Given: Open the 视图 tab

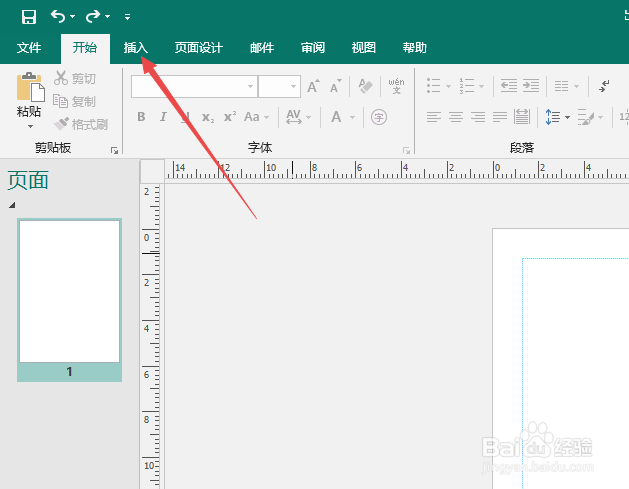Looking at the screenshot, I should [x=363, y=48].
